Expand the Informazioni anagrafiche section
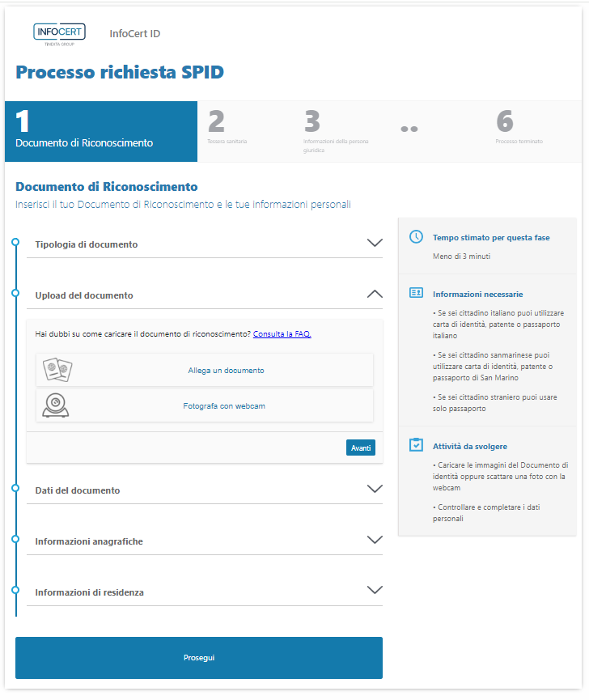This screenshot has height=700, width=589. tap(374, 540)
